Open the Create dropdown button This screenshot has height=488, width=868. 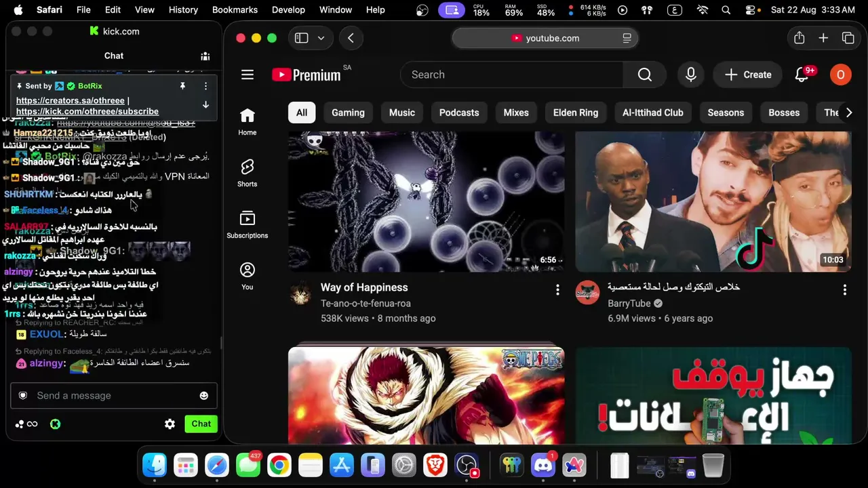click(748, 75)
